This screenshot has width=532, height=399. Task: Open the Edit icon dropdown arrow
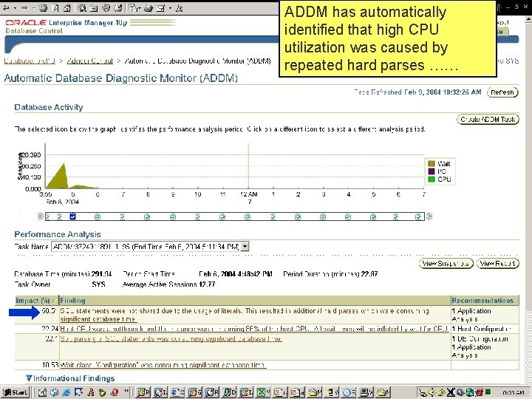[170, 8]
